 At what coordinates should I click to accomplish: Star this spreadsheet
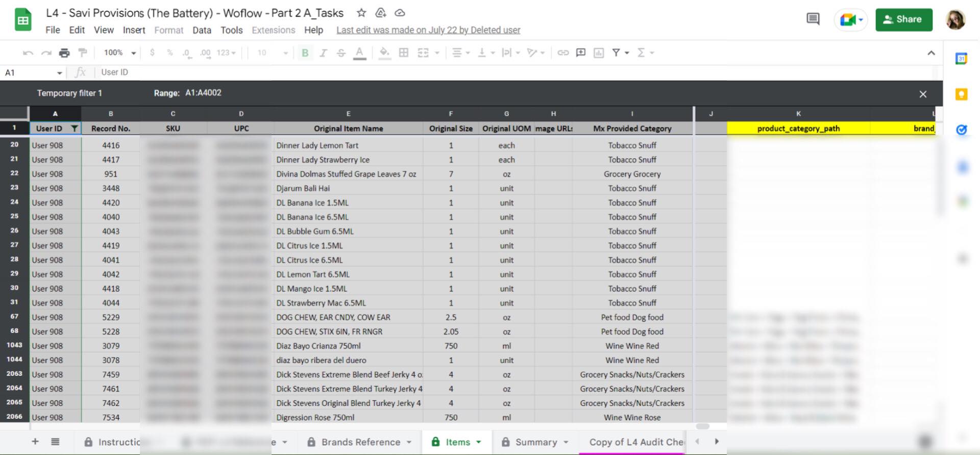pos(361,13)
